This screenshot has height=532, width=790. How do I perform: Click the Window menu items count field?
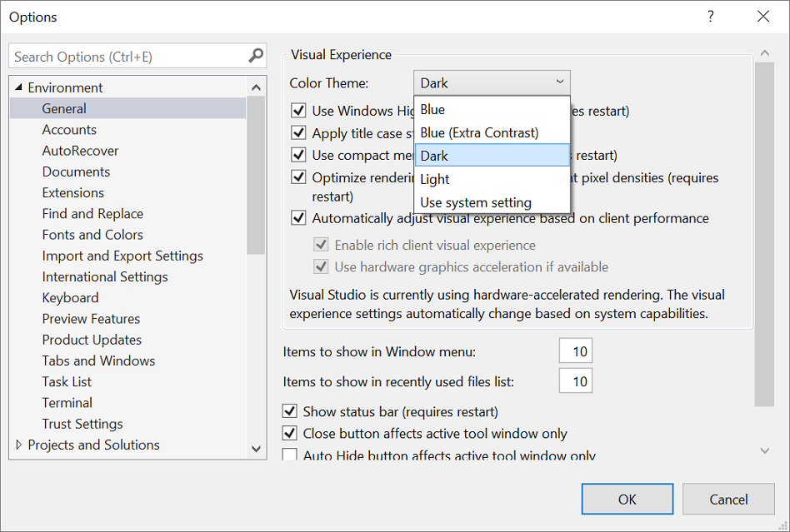(x=575, y=351)
